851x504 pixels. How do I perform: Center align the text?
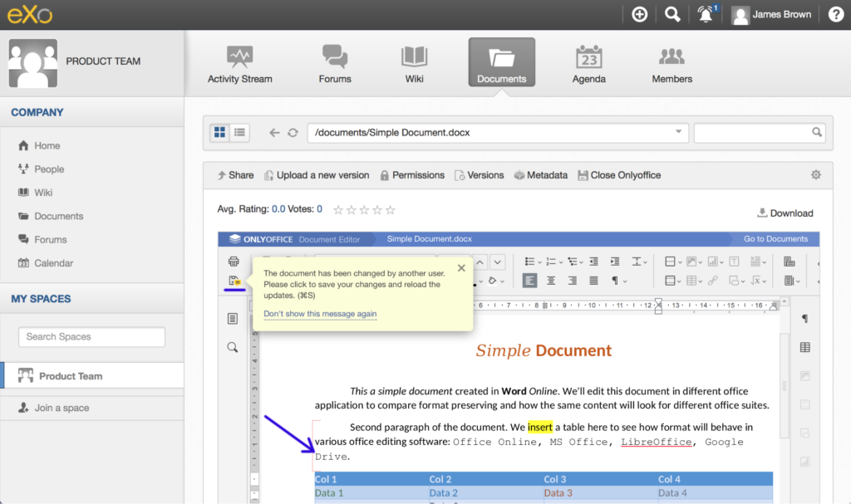point(551,281)
